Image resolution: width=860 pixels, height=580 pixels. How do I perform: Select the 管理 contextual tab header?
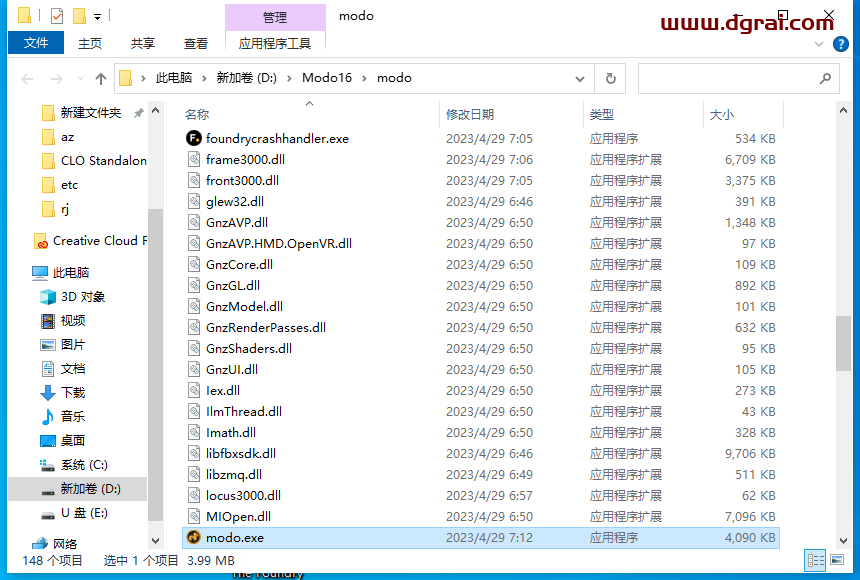click(x=275, y=17)
